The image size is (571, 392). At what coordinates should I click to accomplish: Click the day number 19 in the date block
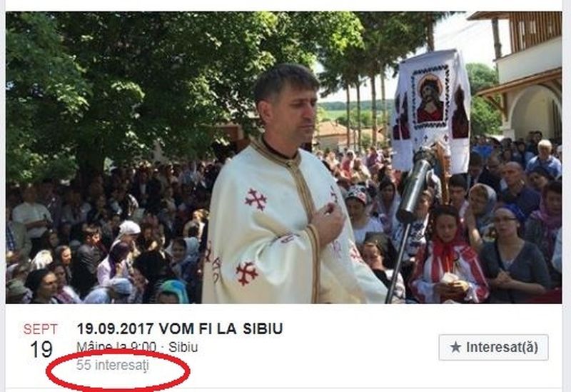[41, 349]
